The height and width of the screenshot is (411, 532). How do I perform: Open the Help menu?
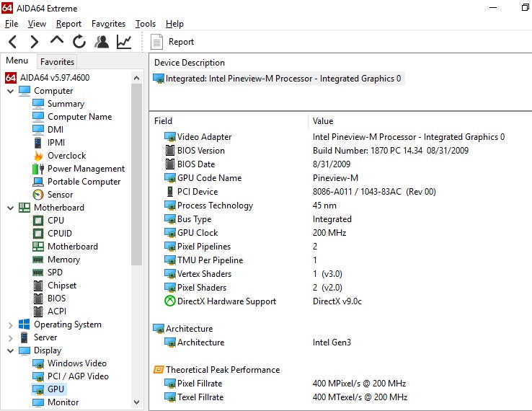tap(174, 24)
